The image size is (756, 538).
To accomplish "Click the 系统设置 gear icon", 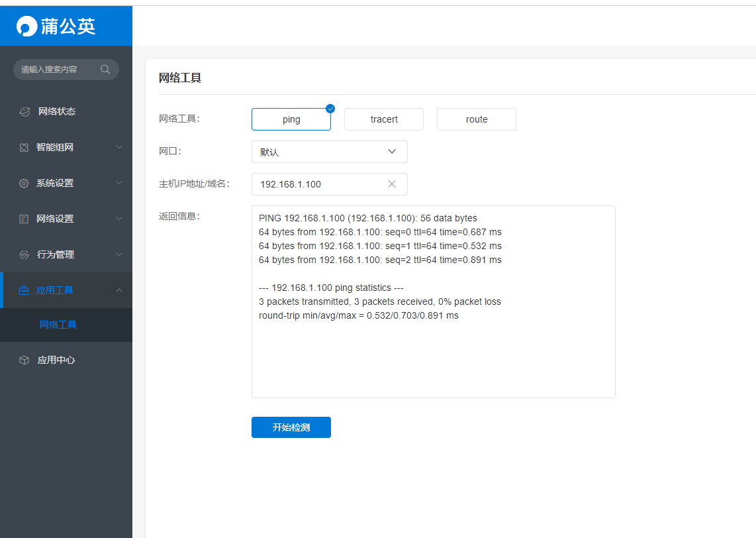I will click(x=24, y=183).
